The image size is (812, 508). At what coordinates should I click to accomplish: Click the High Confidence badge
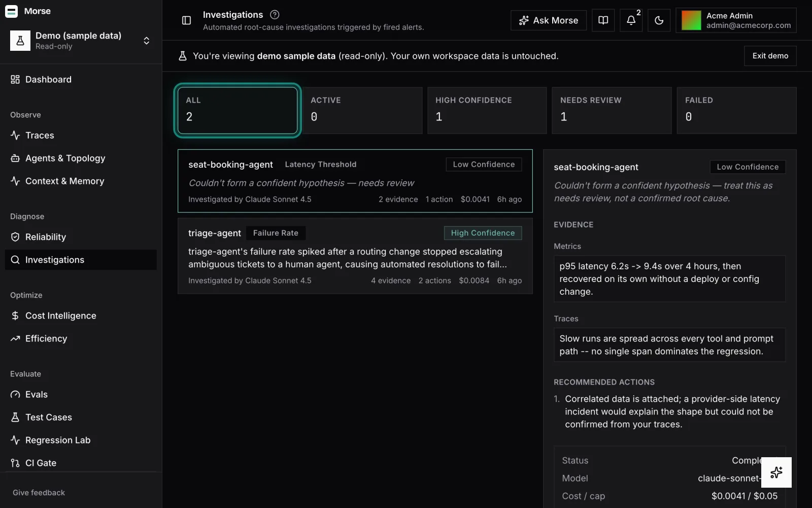[x=483, y=233]
